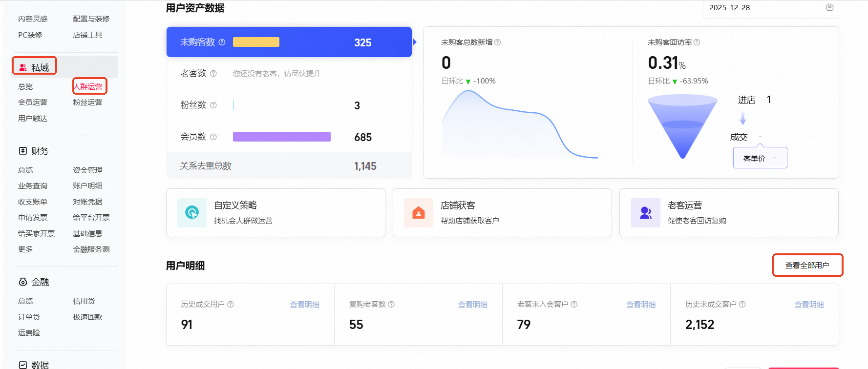Open help icon beside 粉丝数

[x=213, y=105]
